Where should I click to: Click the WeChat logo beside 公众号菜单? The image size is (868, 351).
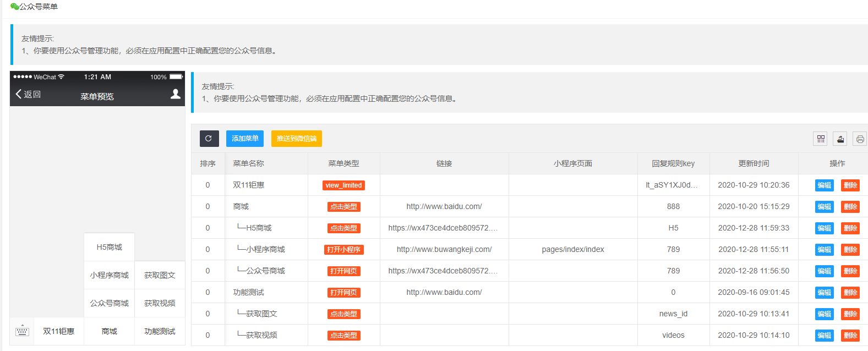[x=14, y=7]
